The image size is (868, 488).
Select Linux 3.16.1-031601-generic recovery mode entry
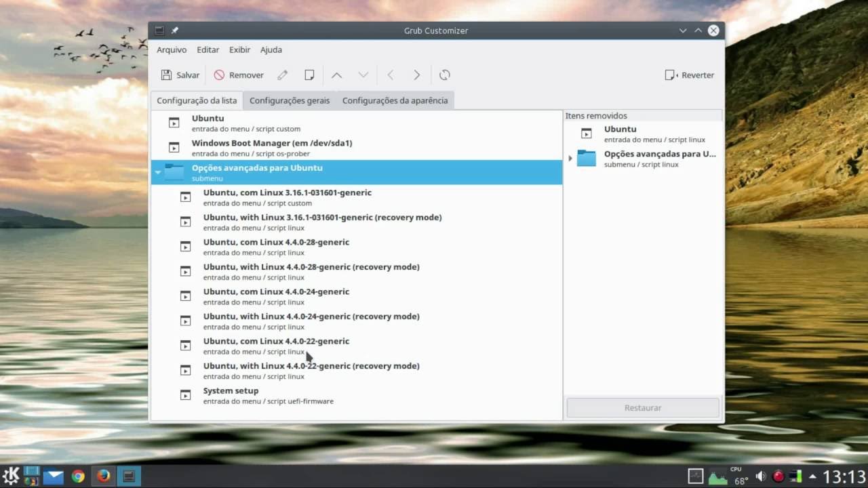click(x=357, y=222)
